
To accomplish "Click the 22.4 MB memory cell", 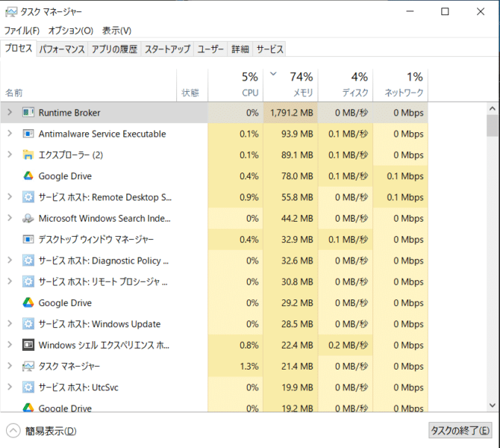I will tap(290, 345).
